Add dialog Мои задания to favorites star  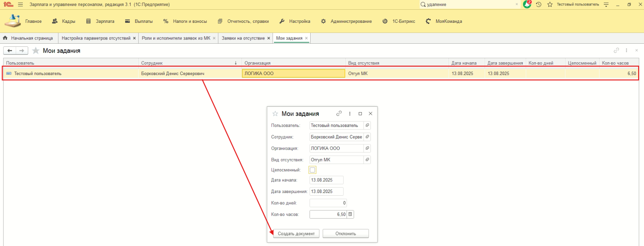(275, 114)
